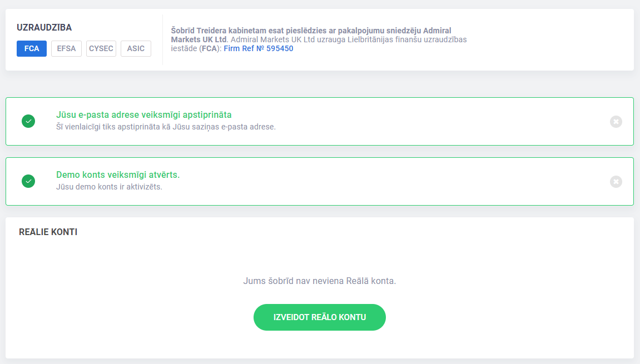
Task: Click the UZRAUDZĪBA heading
Action: click(x=44, y=27)
